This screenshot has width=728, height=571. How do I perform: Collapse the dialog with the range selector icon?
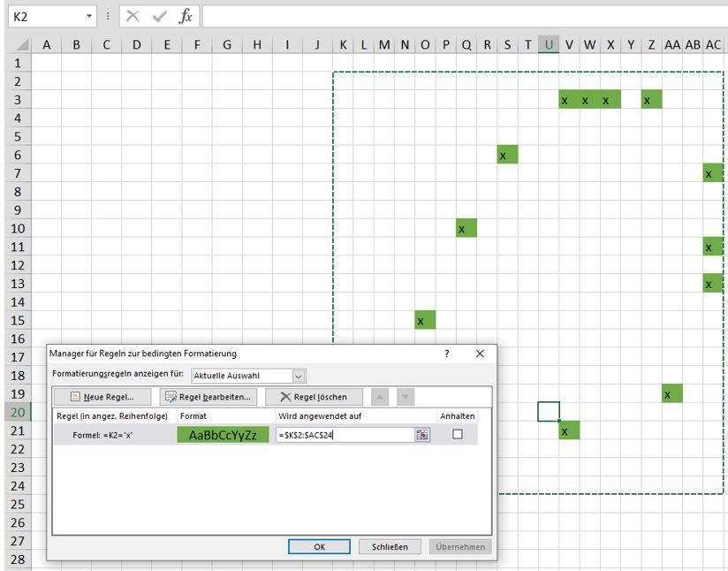(422, 436)
